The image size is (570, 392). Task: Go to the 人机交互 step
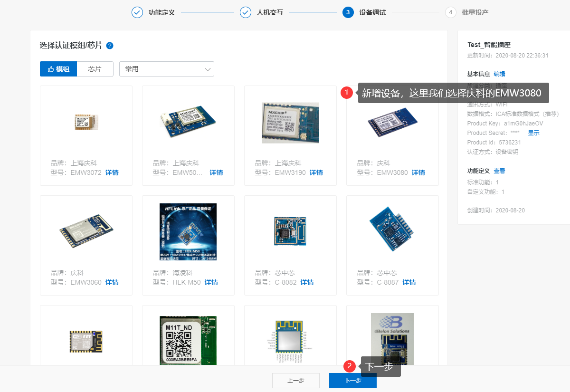coord(262,12)
